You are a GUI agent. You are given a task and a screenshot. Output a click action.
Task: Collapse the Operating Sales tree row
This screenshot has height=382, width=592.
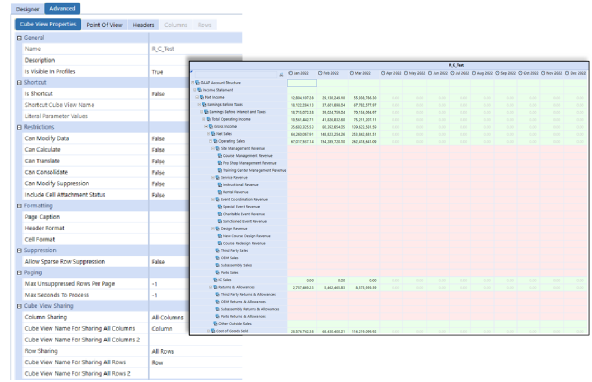coord(211,141)
